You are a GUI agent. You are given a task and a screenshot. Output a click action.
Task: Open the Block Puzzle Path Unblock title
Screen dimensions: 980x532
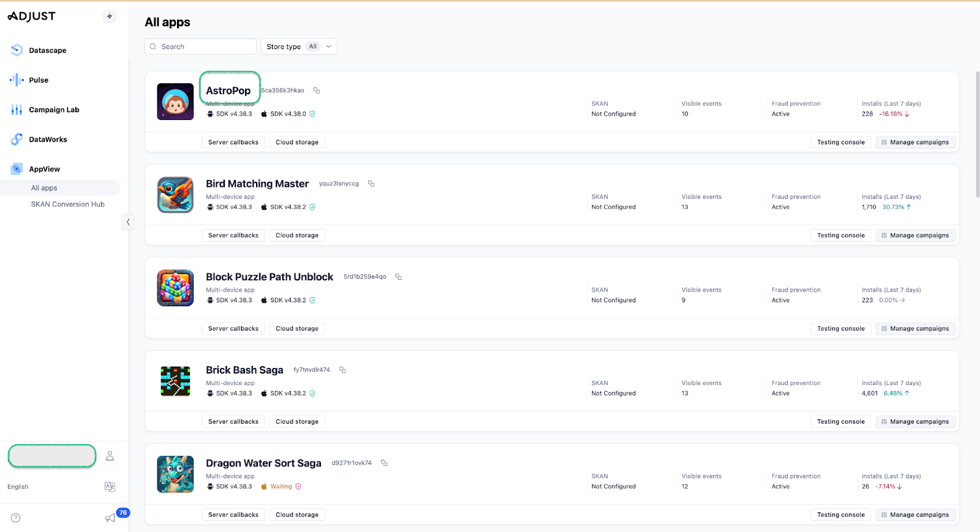(x=269, y=277)
